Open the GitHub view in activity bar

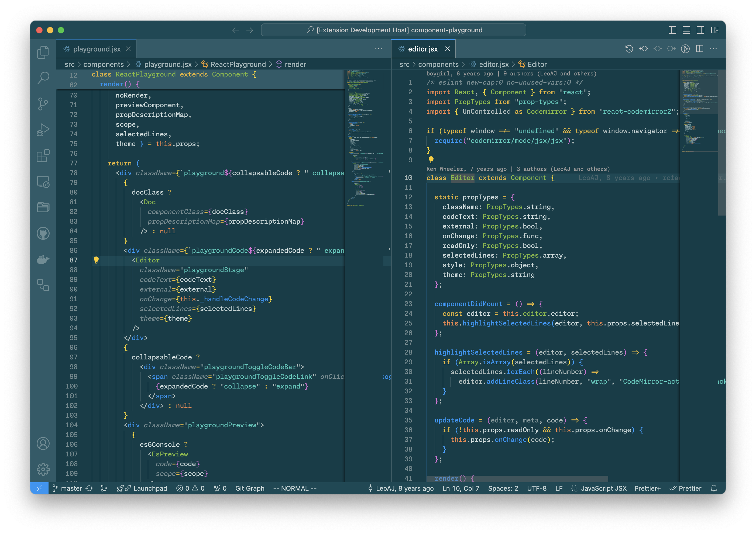43,234
